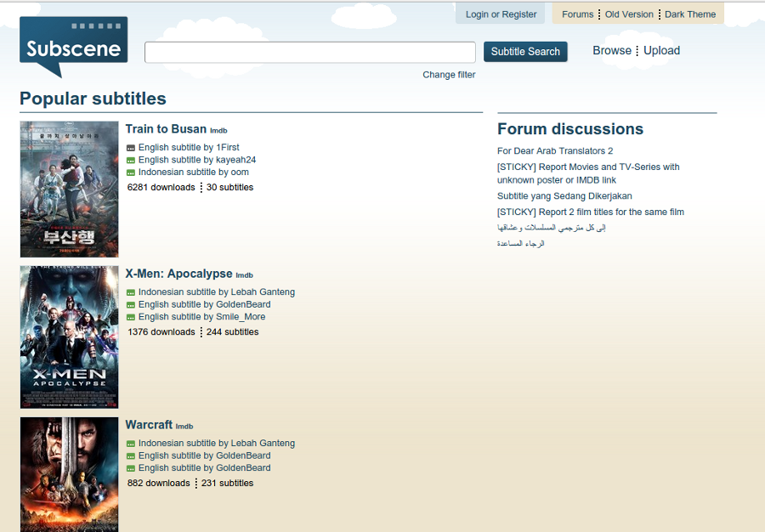The width and height of the screenshot is (765, 532).
Task: Click Popular subtitles heading
Action: (93, 99)
